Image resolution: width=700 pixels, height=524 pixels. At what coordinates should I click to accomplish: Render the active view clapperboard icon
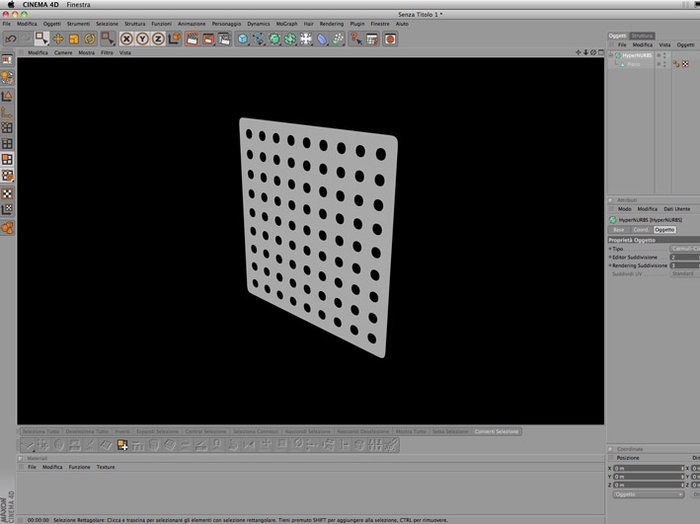tap(192, 39)
